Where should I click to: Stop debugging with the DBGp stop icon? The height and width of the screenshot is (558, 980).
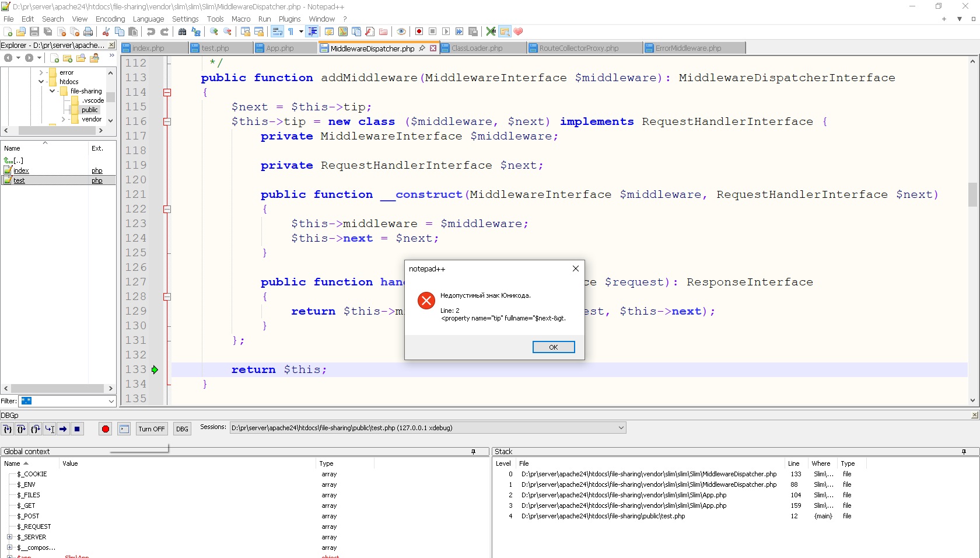click(77, 429)
